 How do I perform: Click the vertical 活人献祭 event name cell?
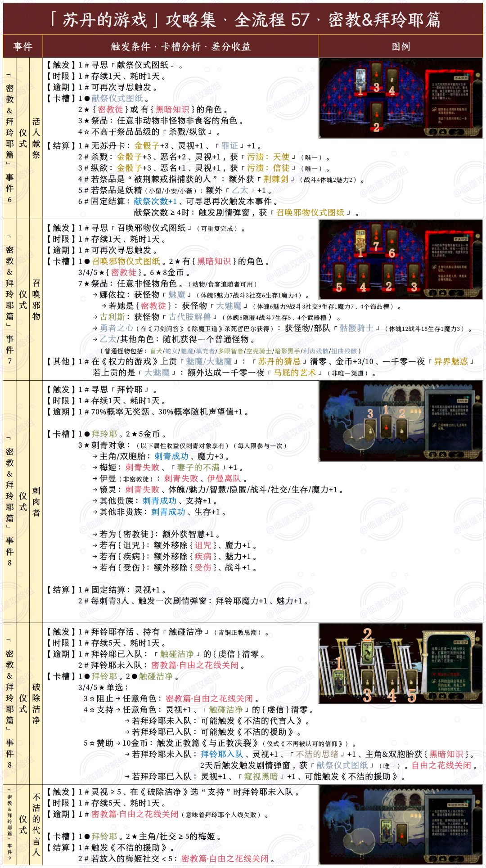click(x=36, y=138)
